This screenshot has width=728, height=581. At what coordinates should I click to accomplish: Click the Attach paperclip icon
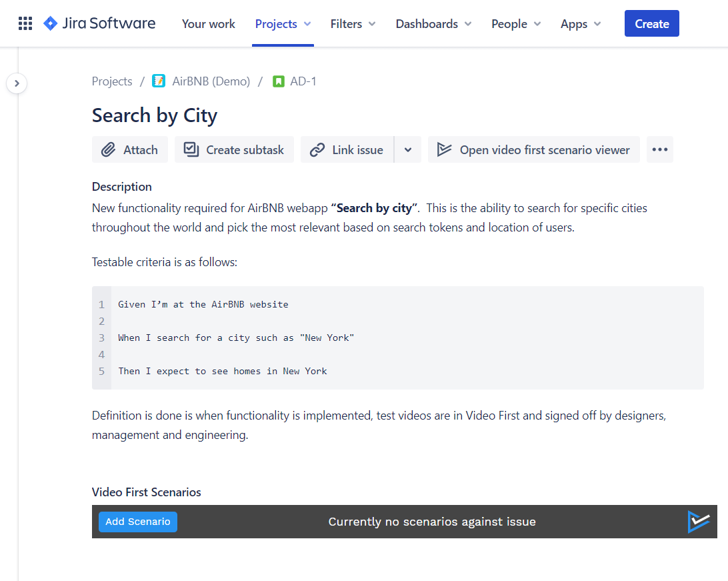109,149
